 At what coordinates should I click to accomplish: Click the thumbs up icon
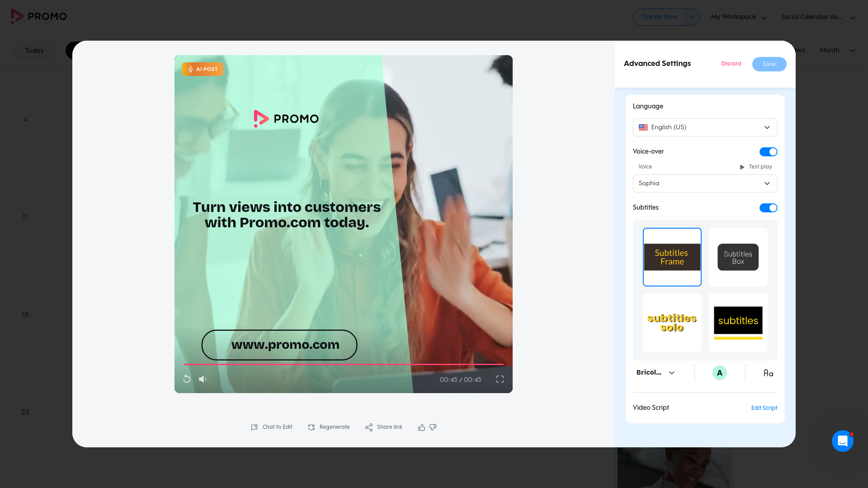coord(421,427)
